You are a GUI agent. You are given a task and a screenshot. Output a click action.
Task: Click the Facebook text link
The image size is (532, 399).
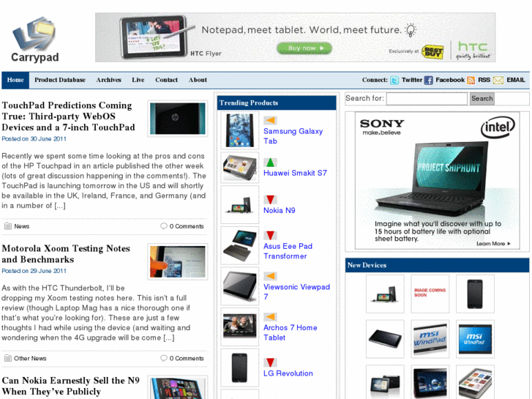[450, 80]
